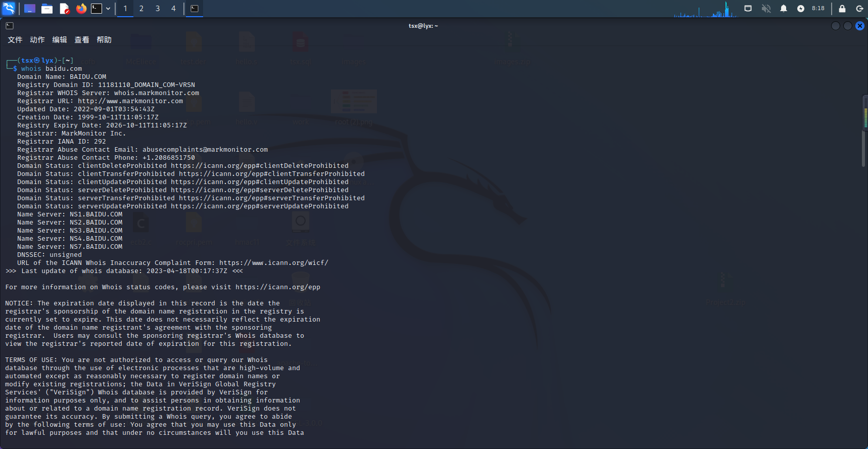The width and height of the screenshot is (868, 449).
Task: Click the NS3.BAIDU.COM name server entry
Action: pos(96,231)
